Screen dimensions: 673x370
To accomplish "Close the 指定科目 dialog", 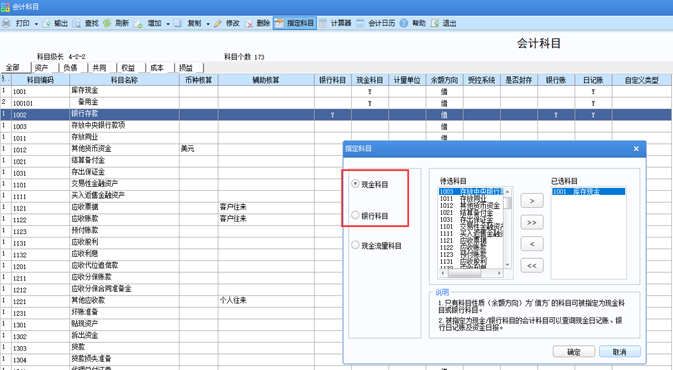I will pyautogui.click(x=636, y=149).
